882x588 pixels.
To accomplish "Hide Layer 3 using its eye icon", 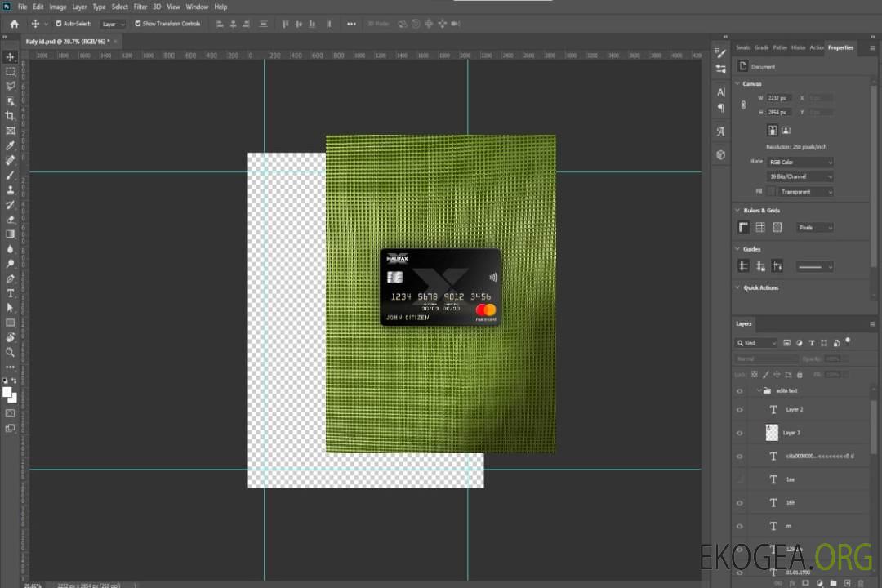I will 740,433.
